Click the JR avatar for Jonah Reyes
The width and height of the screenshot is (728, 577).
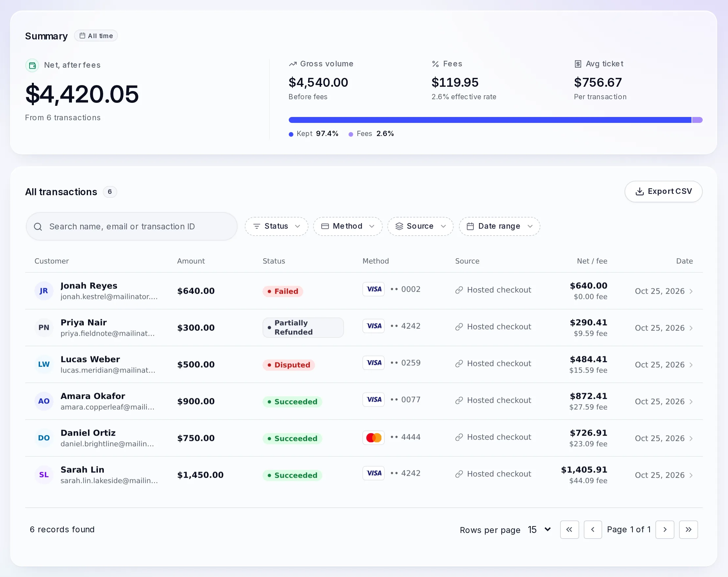pos(44,291)
